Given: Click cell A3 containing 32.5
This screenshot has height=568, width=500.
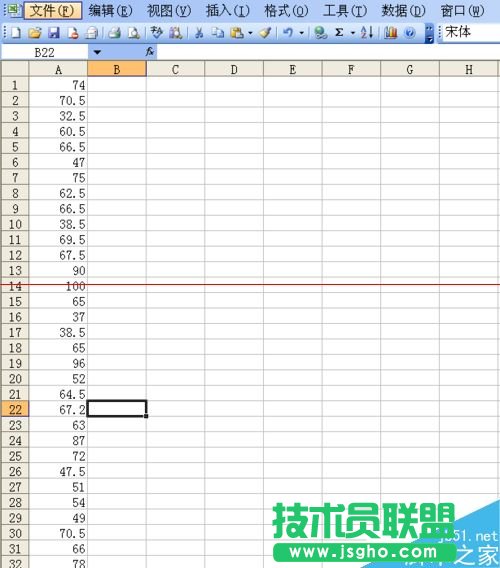Looking at the screenshot, I should coord(58,115).
